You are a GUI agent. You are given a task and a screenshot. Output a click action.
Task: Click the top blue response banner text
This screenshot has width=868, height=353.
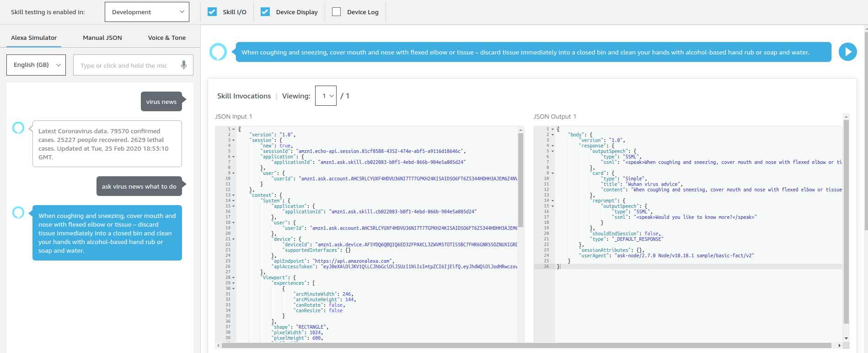[x=525, y=52]
